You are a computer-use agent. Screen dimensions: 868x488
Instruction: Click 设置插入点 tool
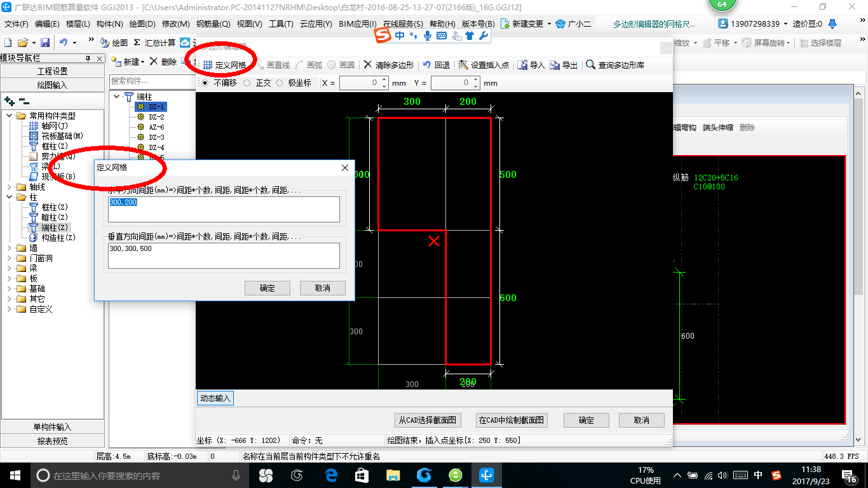[x=484, y=65]
